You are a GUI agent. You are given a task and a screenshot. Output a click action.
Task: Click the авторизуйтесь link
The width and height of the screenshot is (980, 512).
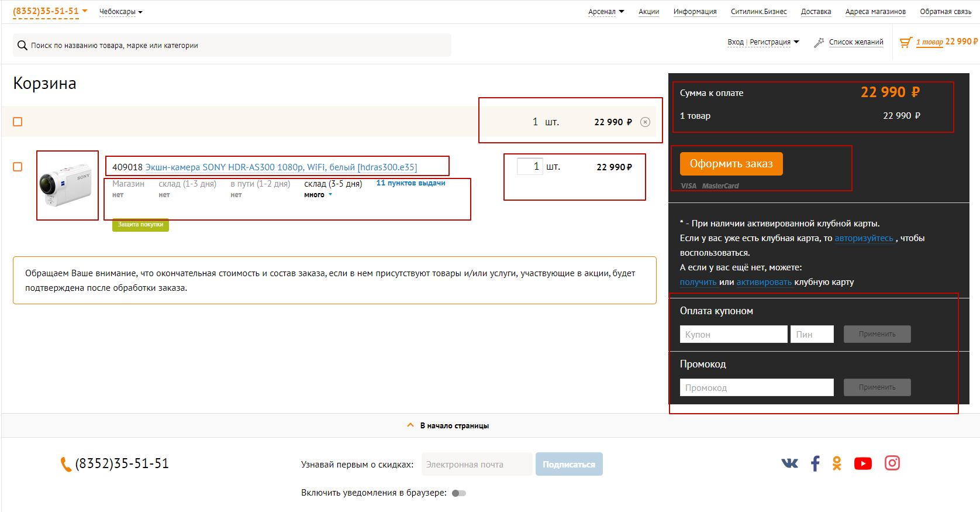coord(864,238)
